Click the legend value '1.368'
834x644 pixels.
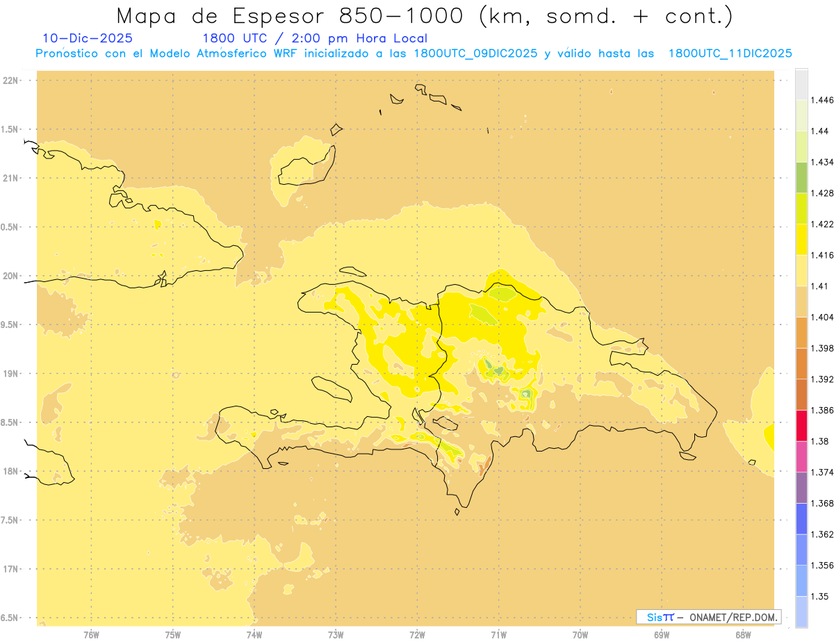coord(823,503)
